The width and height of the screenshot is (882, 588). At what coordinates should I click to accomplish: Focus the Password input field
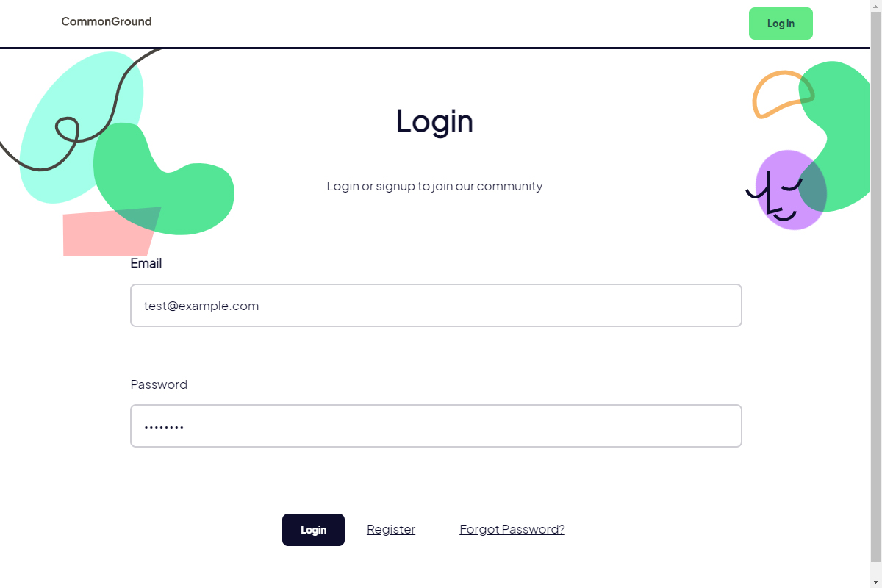point(436,426)
